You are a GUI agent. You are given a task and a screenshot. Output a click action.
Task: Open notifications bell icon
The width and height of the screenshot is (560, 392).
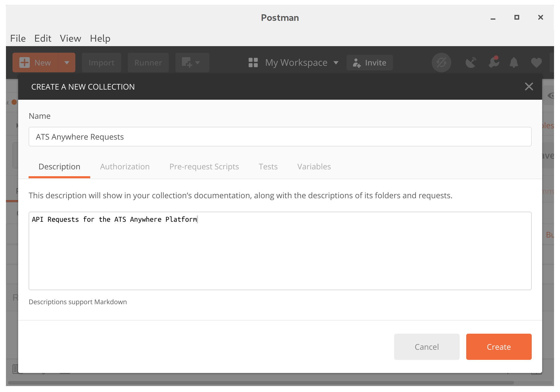click(514, 63)
